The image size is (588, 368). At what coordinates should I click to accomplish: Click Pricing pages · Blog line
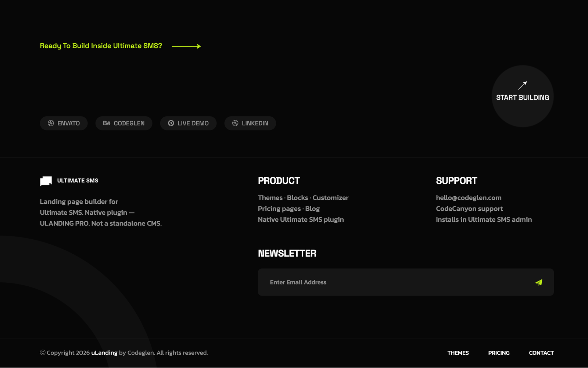pyautogui.click(x=289, y=209)
